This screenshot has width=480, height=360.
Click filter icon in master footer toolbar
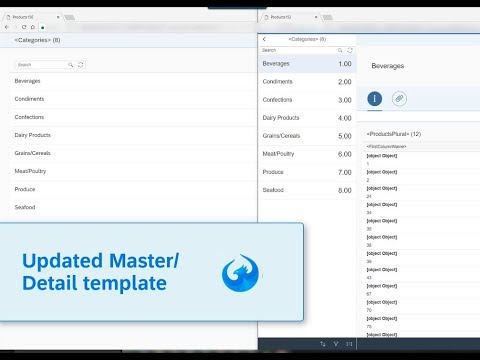tap(336, 344)
